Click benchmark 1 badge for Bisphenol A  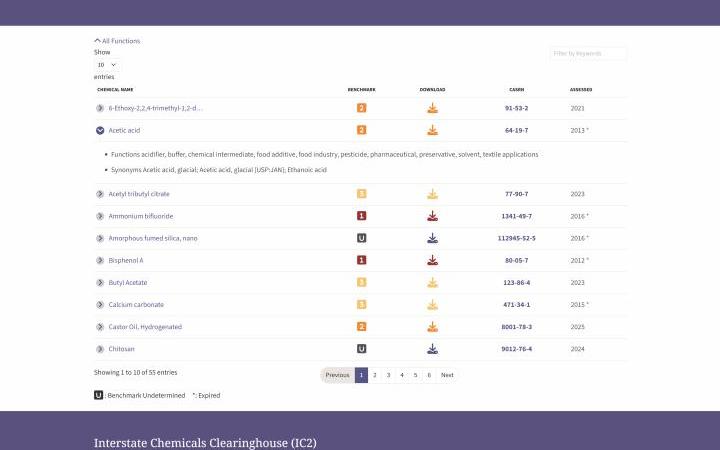361,260
